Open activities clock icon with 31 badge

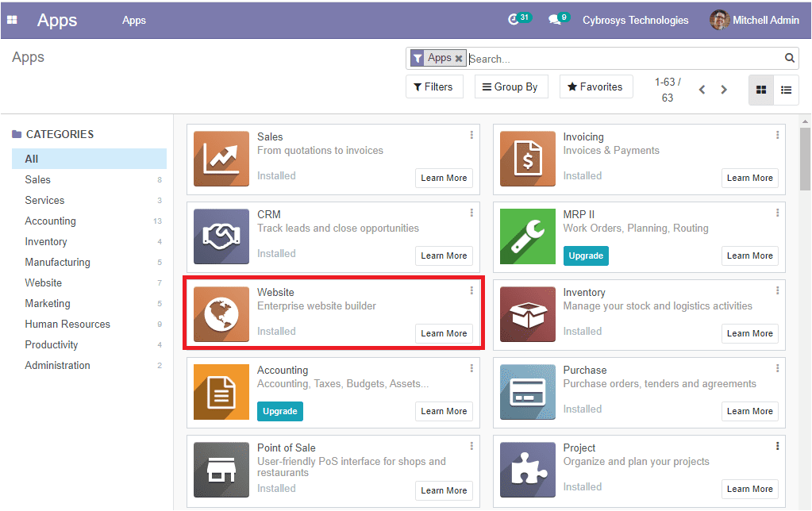519,19
